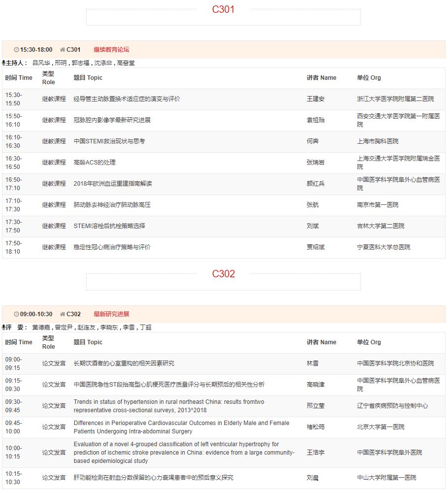Click the clock icon beside 15:30-18:00

pyautogui.click(x=16, y=50)
